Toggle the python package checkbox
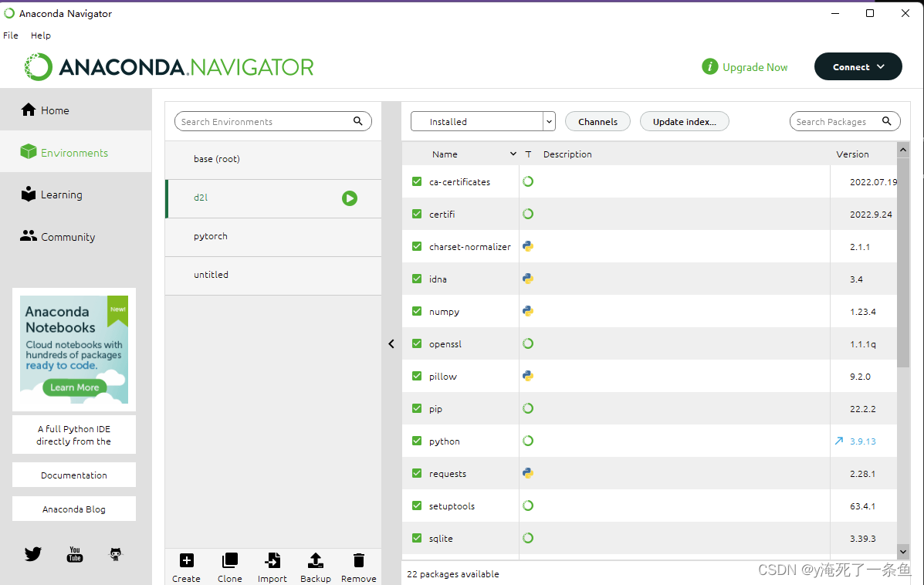The image size is (924, 585). click(x=417, y=441)
